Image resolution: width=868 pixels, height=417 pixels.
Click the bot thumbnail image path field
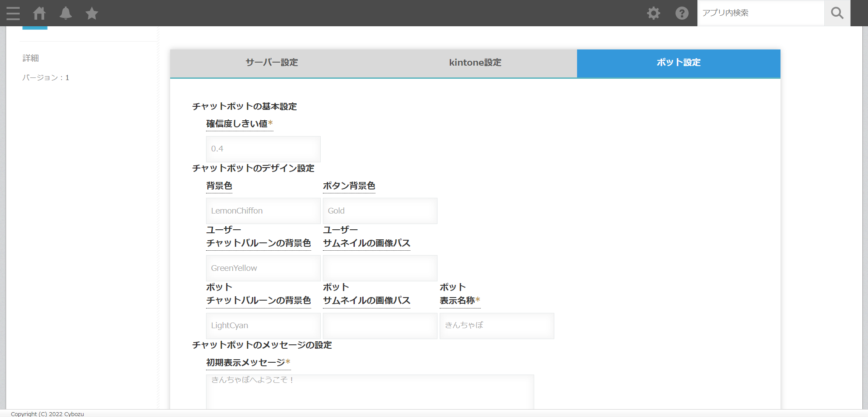click(380, 326)
